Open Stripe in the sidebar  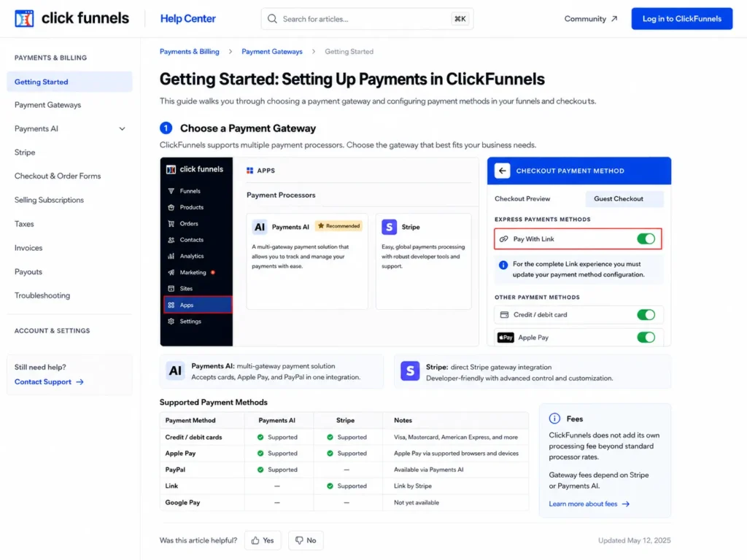coord(25,152)
